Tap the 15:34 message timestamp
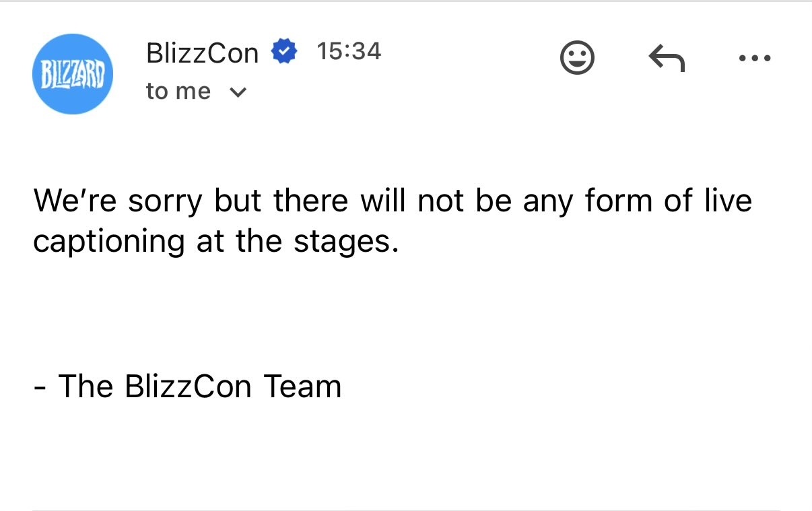The width and height of the screenshot is (812, 511). click(348, 51)
